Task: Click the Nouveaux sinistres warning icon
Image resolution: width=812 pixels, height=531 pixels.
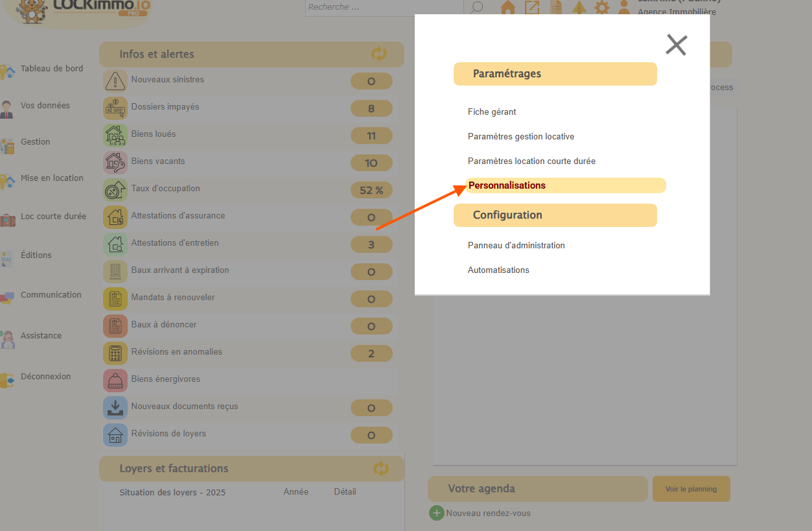Action: pos(115,81)
